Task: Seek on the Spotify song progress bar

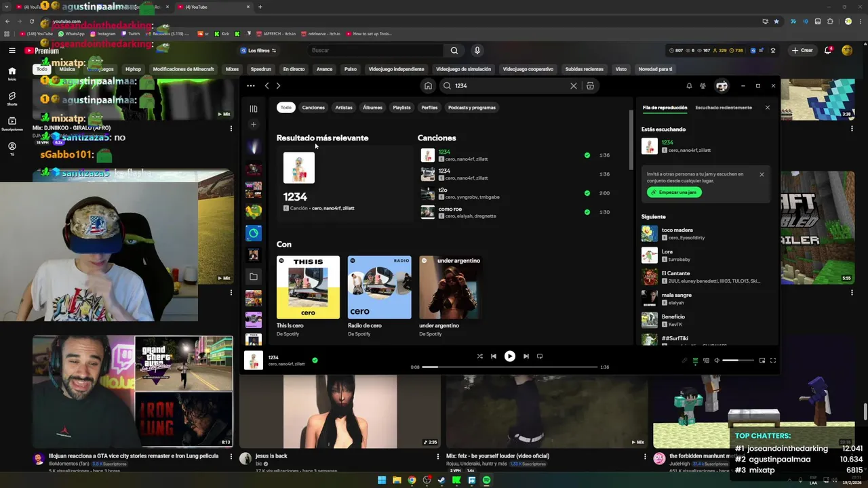Action: [509, 367]
